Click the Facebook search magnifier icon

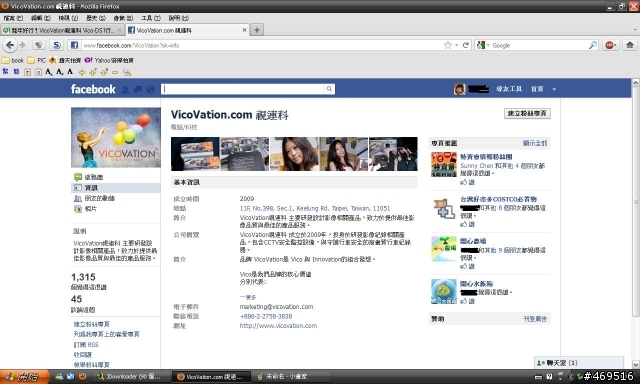(x=329, y=89)
